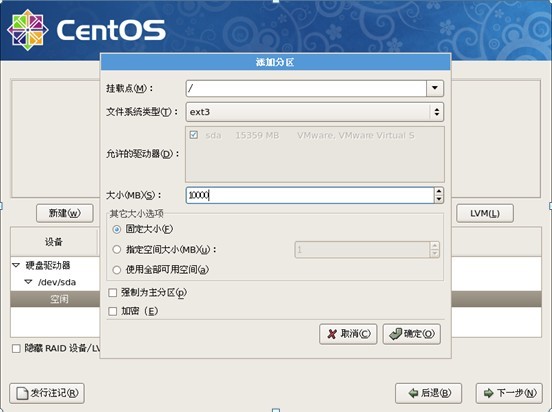
Task: Select the fixed size radio option
Action: [117, 229]
